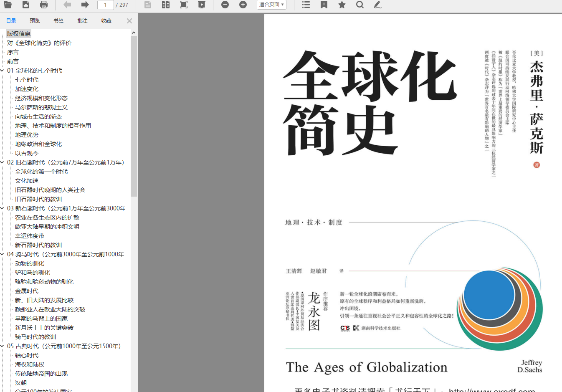Screen dimensions: 562x392
Task: Jump to 动物的驯化 section
Action: coord(30,263)
